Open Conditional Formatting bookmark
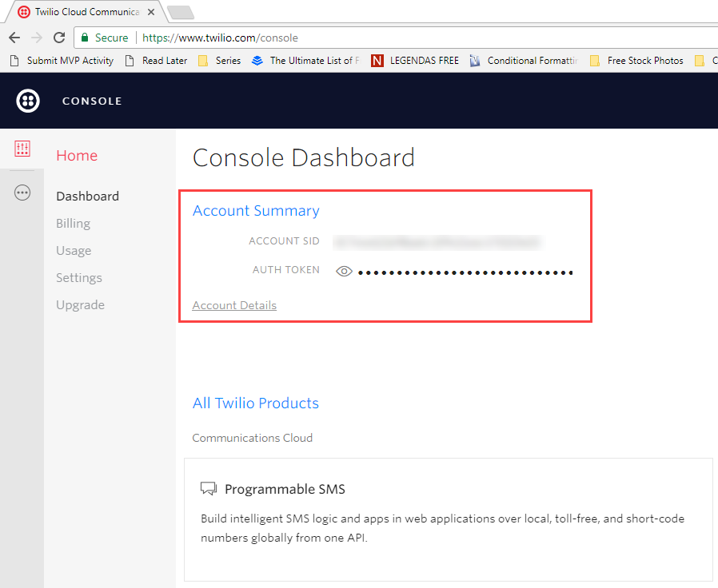This screenshot has height=588, width=718. [524, 61]
